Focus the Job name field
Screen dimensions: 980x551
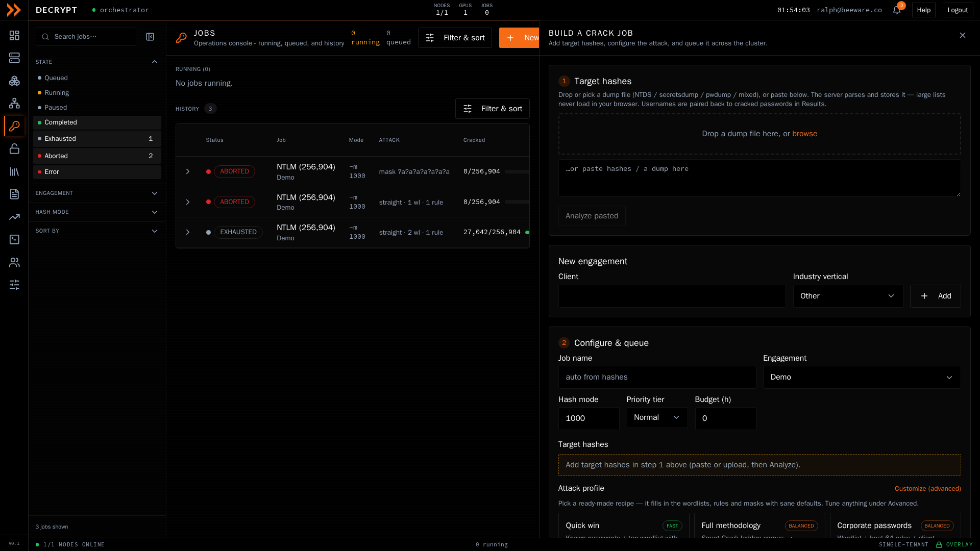pos(657,377)
